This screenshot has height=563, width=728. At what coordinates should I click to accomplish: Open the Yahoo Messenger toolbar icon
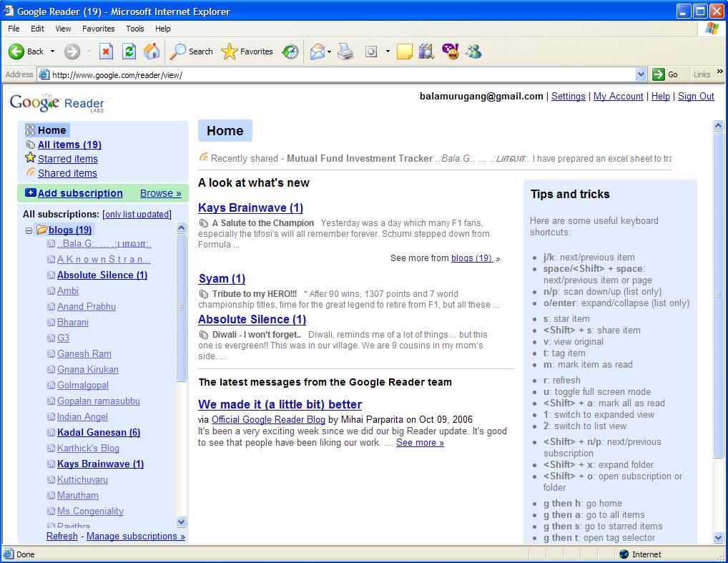click(x=450, y=52)
